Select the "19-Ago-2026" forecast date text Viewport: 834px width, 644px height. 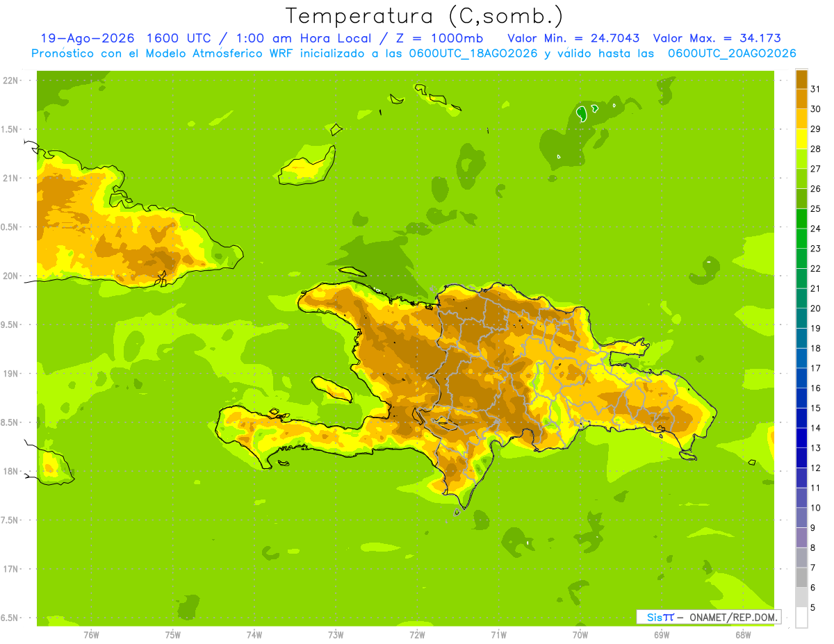87,39
